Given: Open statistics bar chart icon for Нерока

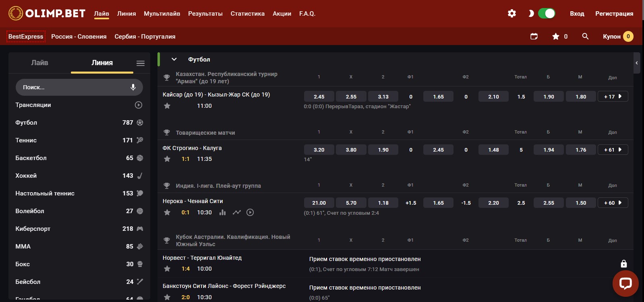Looking at the screenshot, I should click(222, 212).
